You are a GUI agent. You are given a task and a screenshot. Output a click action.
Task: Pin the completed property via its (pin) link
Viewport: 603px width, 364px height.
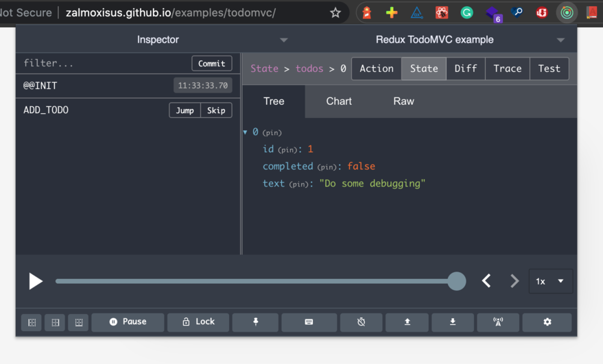[x=327, y=167]
